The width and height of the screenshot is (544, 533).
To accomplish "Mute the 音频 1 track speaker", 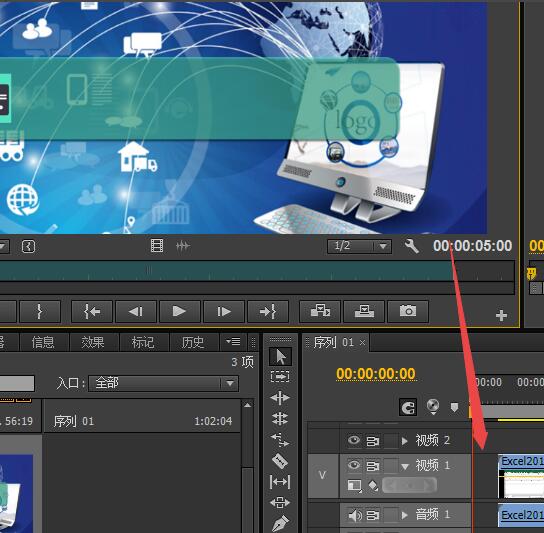I will coord(355,515).
